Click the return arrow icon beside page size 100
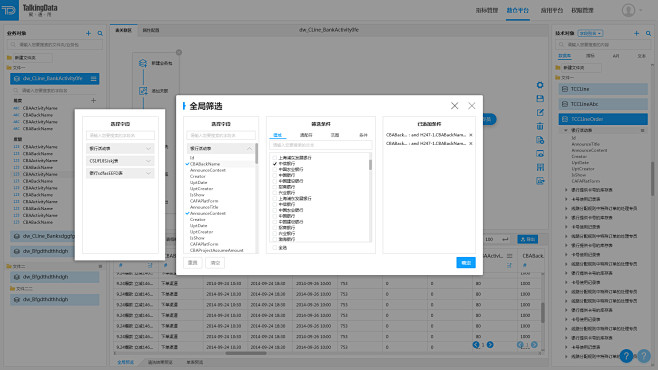Image resolution: width=658 pixels, height=370 pixels. [505, 239]
